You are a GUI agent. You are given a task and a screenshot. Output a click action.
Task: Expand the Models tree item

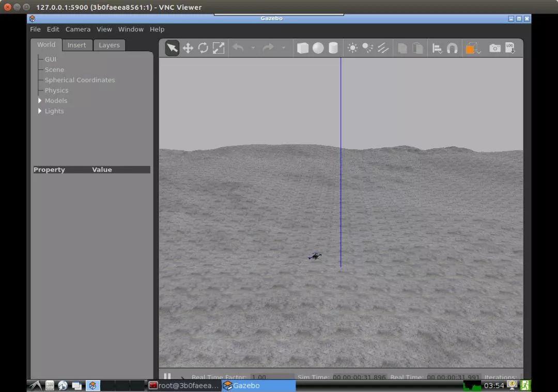40,101
